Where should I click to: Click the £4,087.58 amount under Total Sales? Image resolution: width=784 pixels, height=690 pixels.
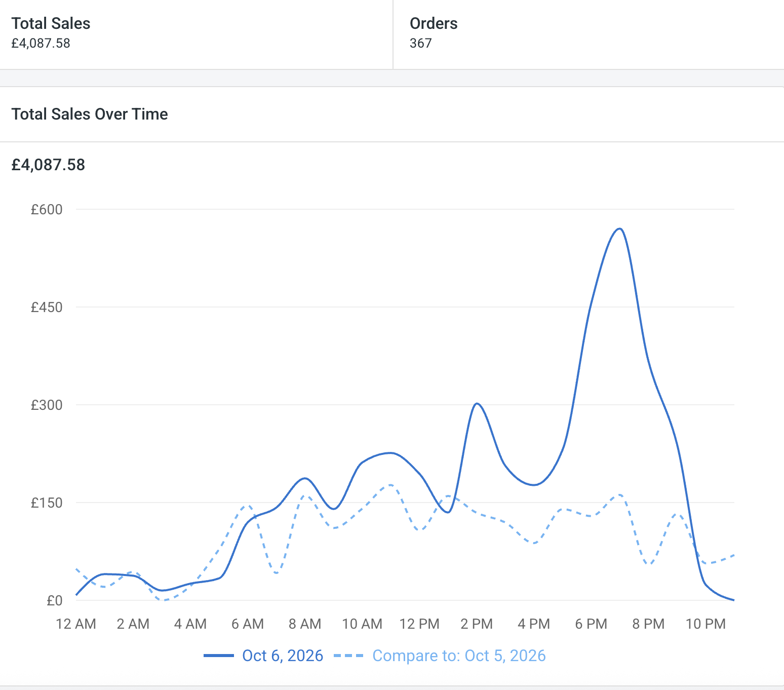click(x=41, y=43)
